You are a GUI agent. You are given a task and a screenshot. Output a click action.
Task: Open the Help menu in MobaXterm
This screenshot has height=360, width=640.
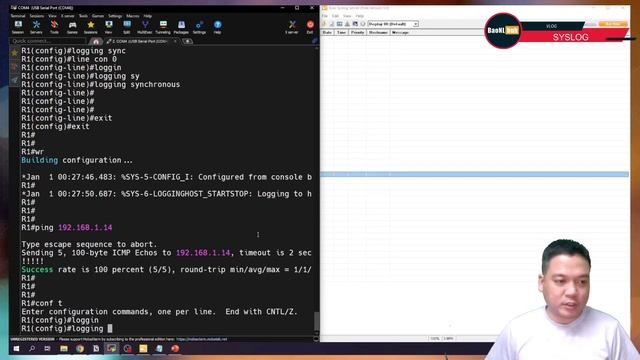click(148, 16)
